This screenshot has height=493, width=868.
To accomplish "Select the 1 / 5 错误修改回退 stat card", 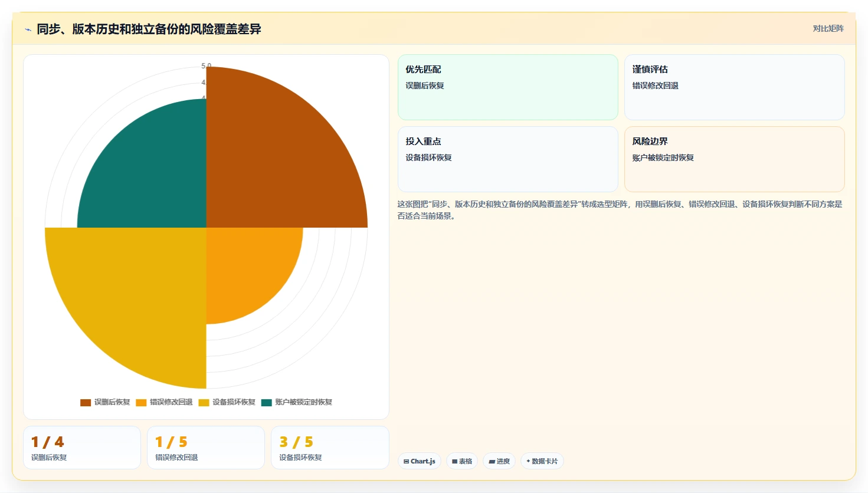I will point(206,448).
